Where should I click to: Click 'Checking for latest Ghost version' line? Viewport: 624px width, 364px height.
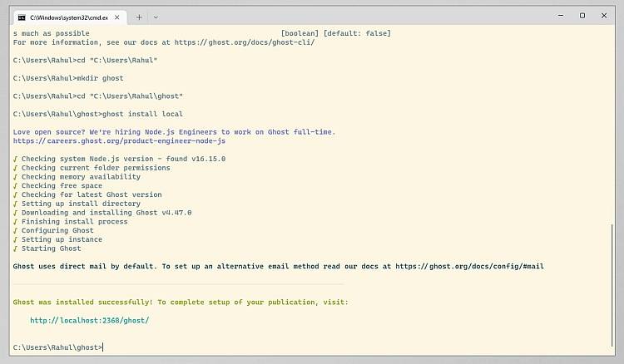click(x=87, y=194)
